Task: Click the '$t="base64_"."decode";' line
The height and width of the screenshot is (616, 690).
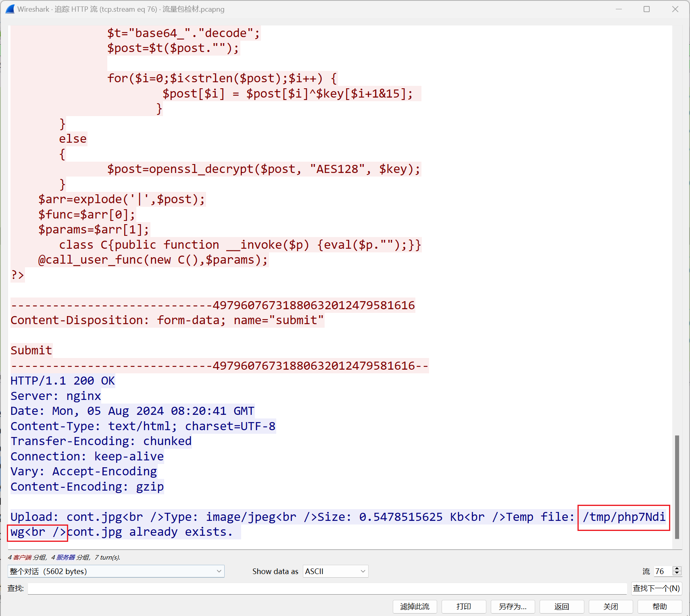Action: (x=183, y=33)
